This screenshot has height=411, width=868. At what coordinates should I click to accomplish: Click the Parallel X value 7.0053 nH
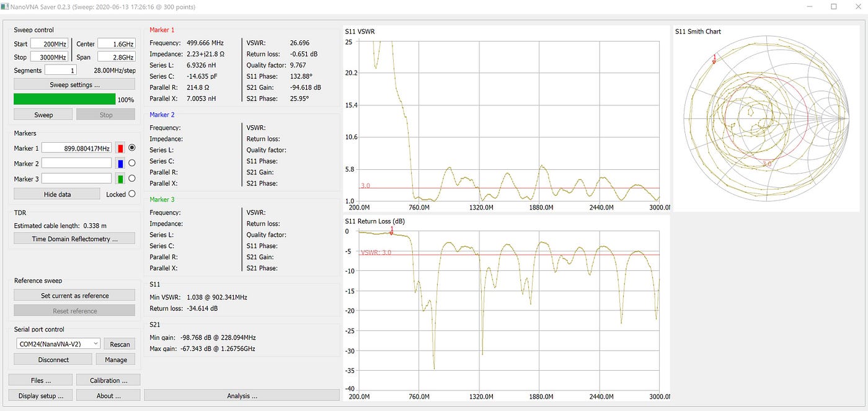[201, 99]
